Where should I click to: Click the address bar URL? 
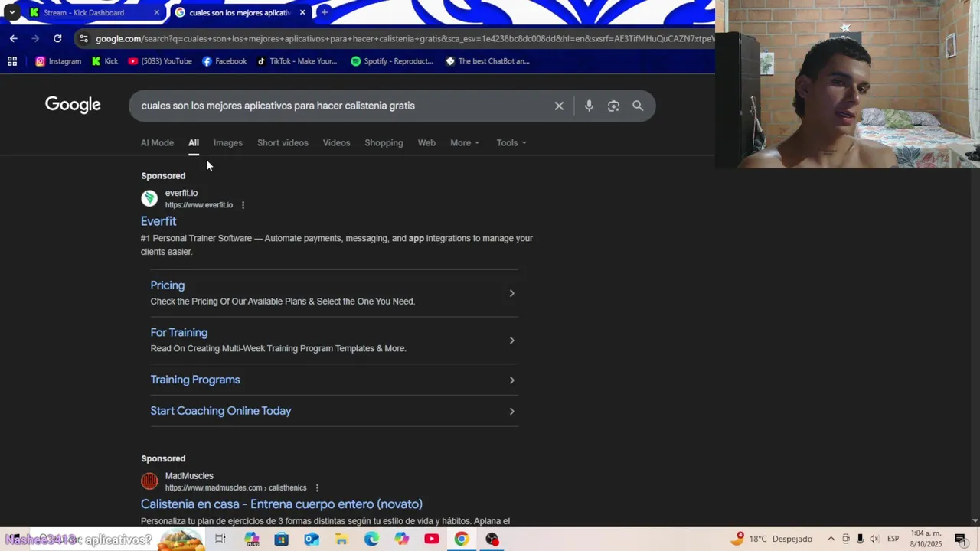pos(406,38)
